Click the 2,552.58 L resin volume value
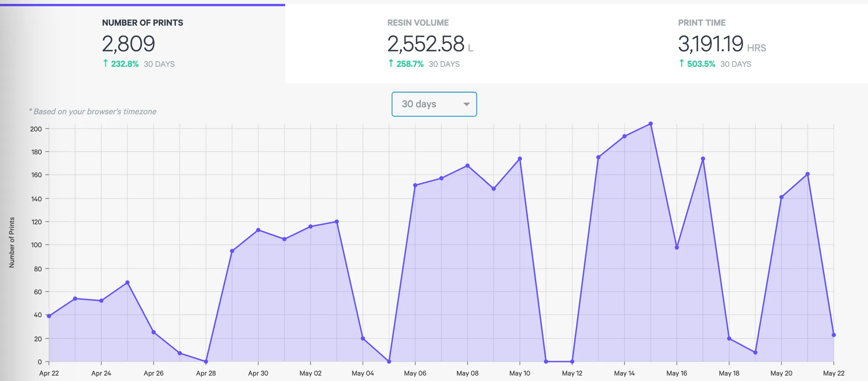Viewport: 868px width, 381px height. (430, 44)
